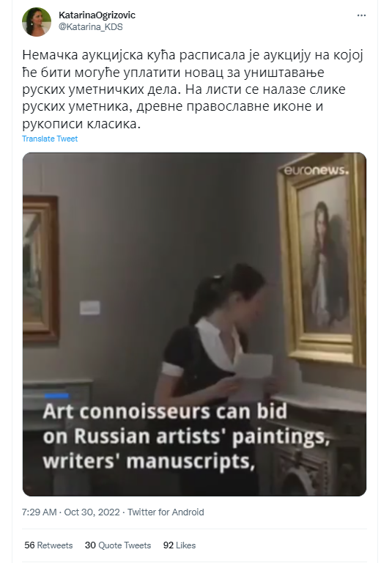Click the Translate Tweet link
This screenshot has width=392, height=563.
pos(50,139)
